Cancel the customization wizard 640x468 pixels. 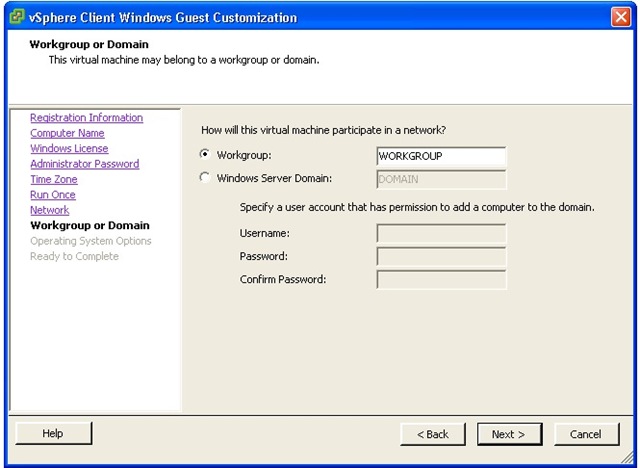(x=586, y=434)
